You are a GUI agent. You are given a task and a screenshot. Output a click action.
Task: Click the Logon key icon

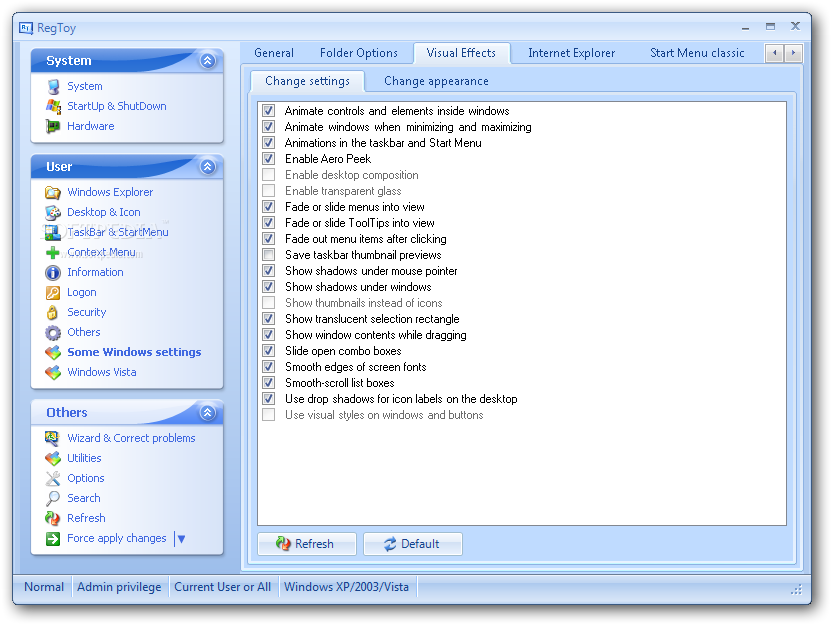click(53, 292)
